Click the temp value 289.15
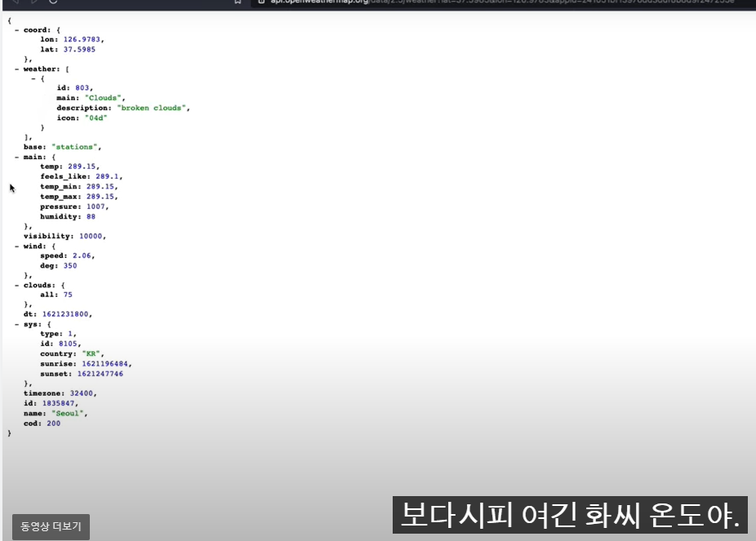The height and width of the screenshot is (541, 756). pos(82,166)
